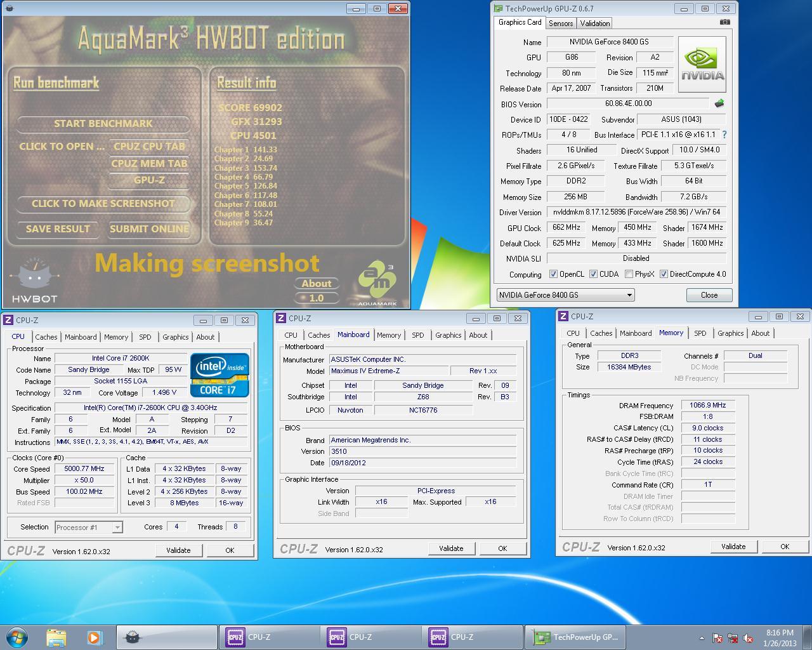This screenshot has height=650, width=812.
Task: Switch to TechPowerUp GPU-Z taskbar button
Action: coord(575,637)
